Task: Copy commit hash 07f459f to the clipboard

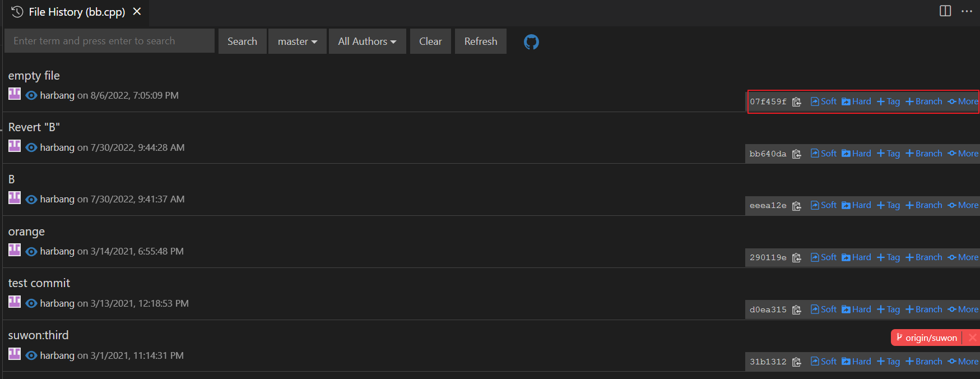Action: [796, 102]
